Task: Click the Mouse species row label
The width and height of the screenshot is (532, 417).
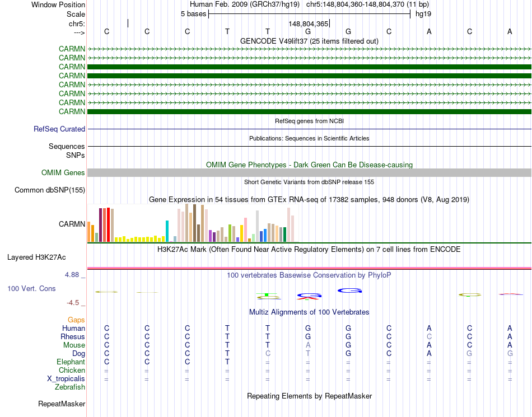Action: tap(74, 345)
